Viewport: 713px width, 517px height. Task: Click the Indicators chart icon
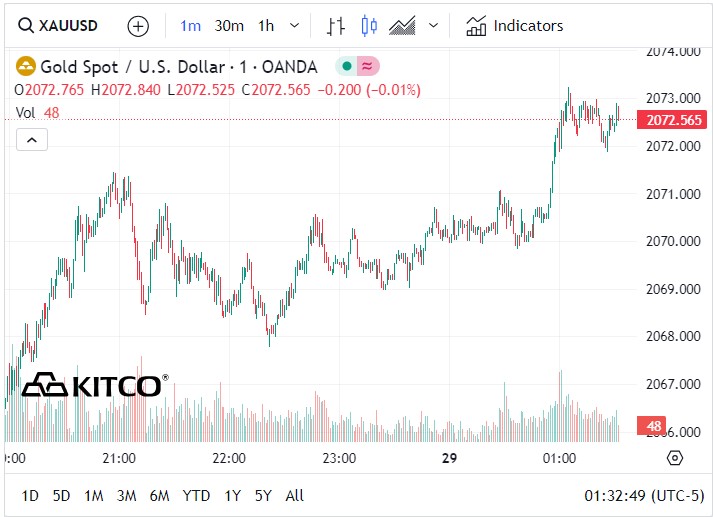click(476, 26)
